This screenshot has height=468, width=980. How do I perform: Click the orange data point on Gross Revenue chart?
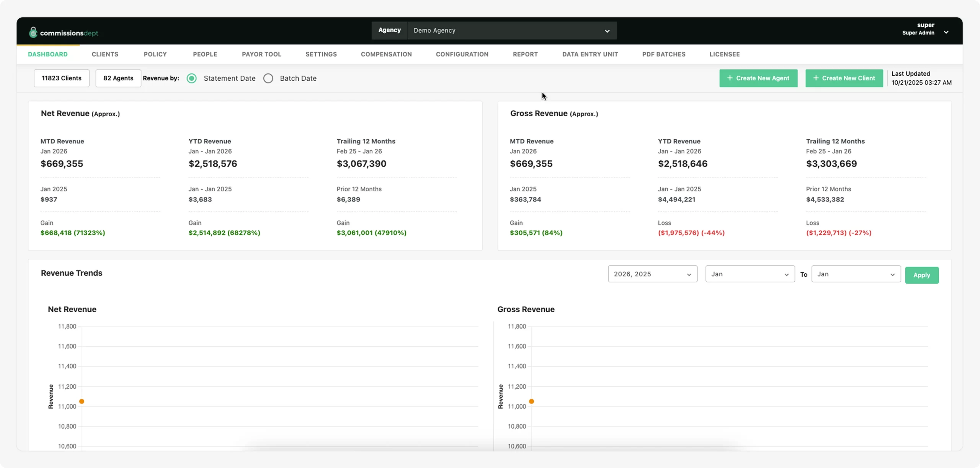[x=531, y=401]
